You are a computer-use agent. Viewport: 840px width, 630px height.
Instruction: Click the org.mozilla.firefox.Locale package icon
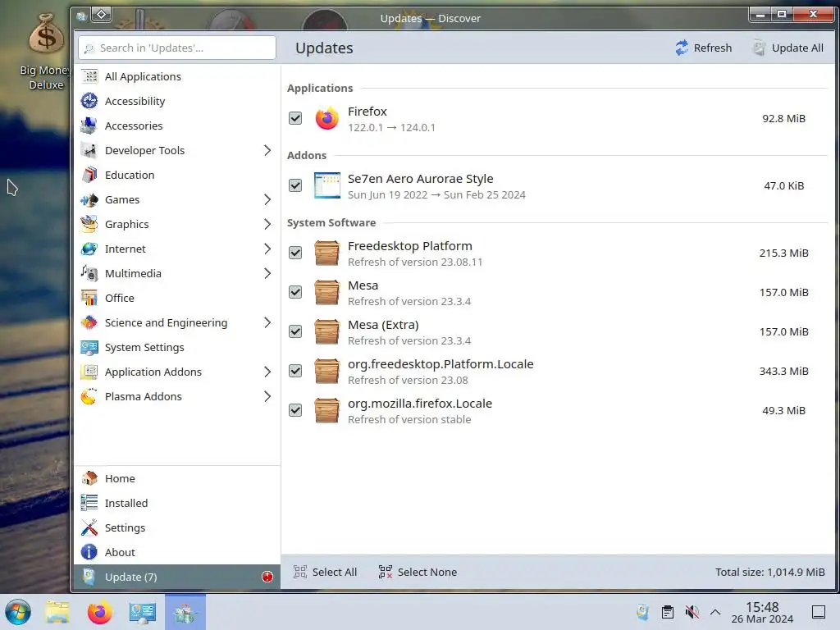pyautogui.click(x=326, y=410)
